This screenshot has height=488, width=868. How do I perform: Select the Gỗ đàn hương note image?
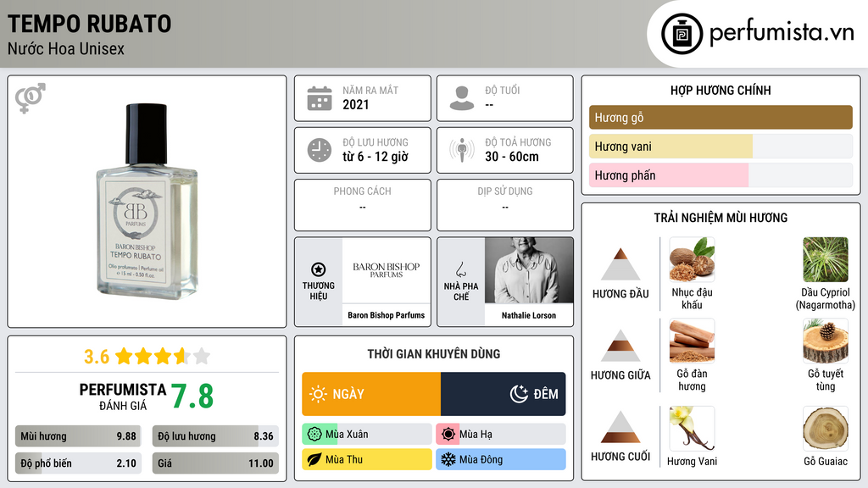click(x=692, y=341)
